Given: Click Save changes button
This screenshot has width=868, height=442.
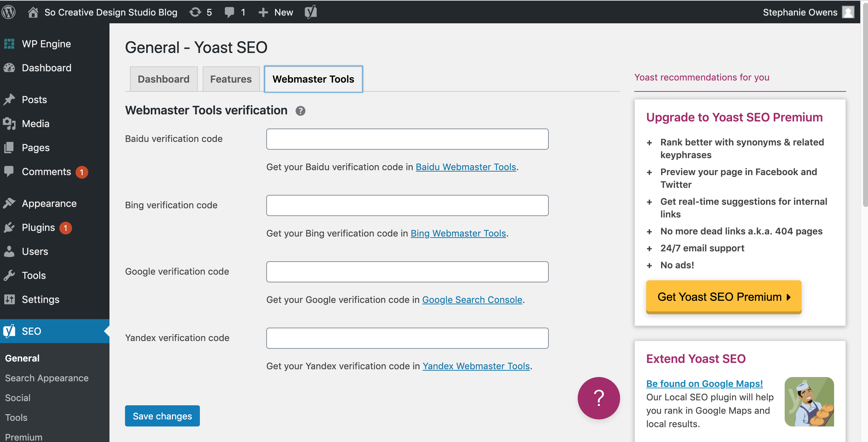Looking at the screenshot, I should coord(162,416).
